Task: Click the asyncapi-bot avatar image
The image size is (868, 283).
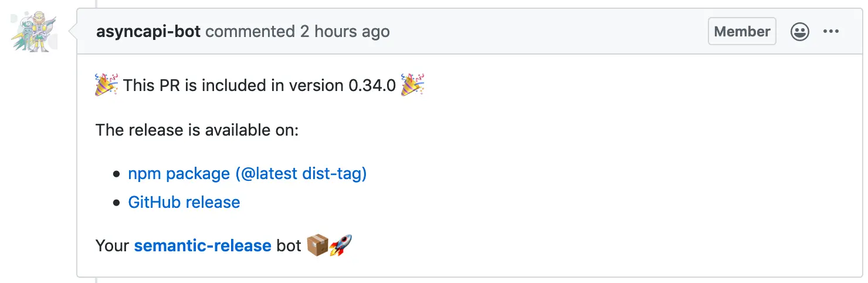Action: [x=35, y=31]
